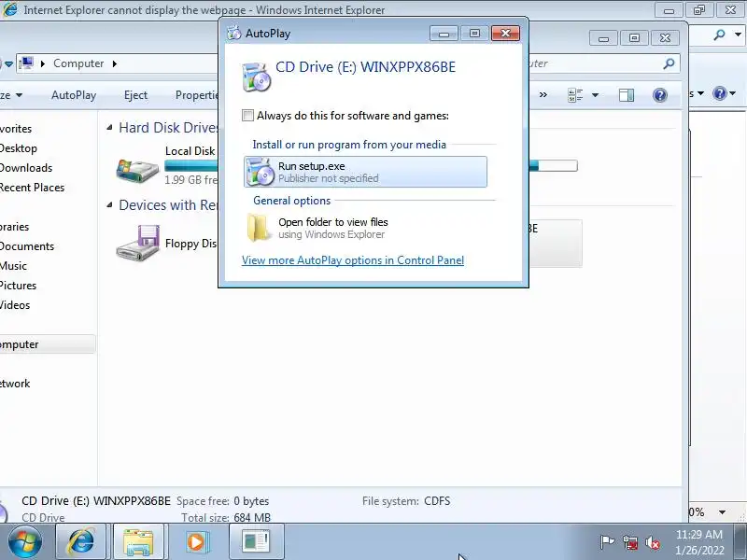This screenshot has height=560, width=747.
Task: Select Recent Places in the navigation pane
Action: [x=32, y=188]
